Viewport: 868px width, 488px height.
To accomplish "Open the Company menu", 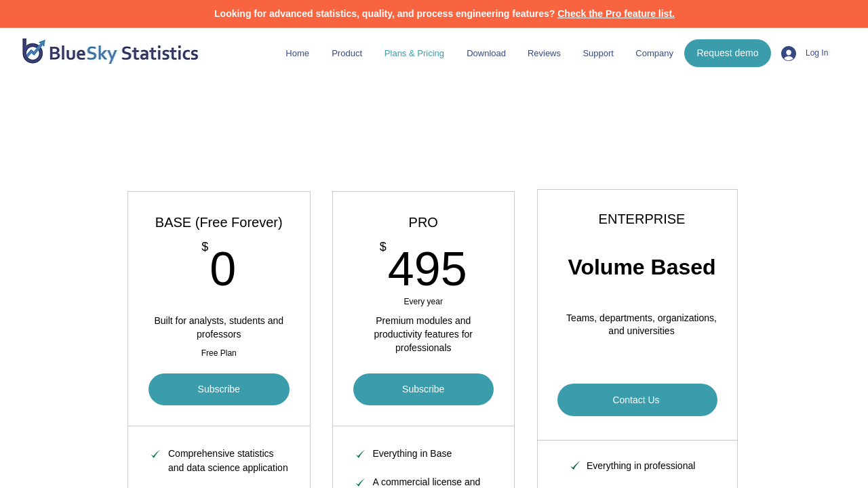I will click(x=654, y=54).
